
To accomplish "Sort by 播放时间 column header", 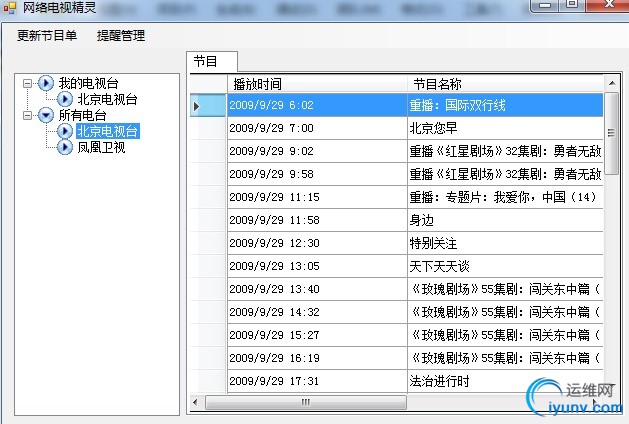I will [317, 84].
